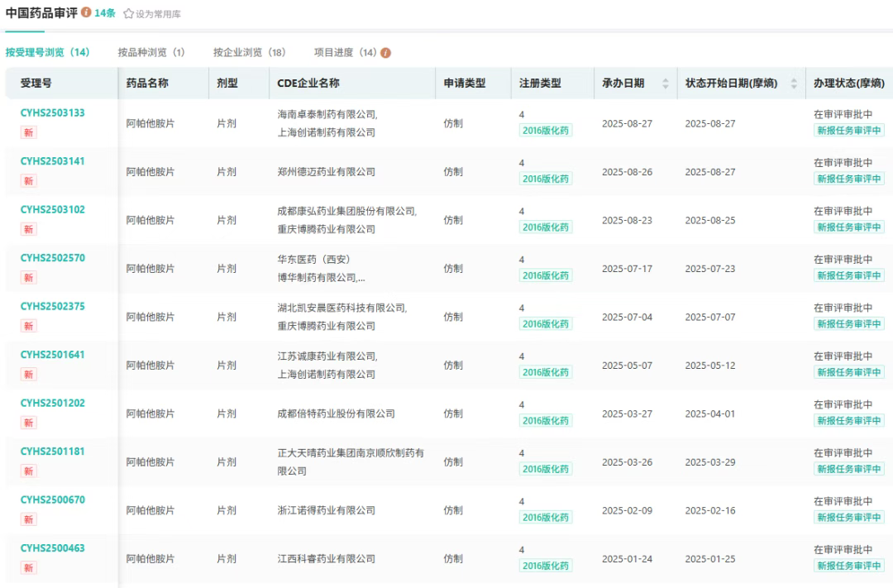This screenshot has width=893, height=588.
Task: Click the 14条 result count
Action: click(105, 13)
